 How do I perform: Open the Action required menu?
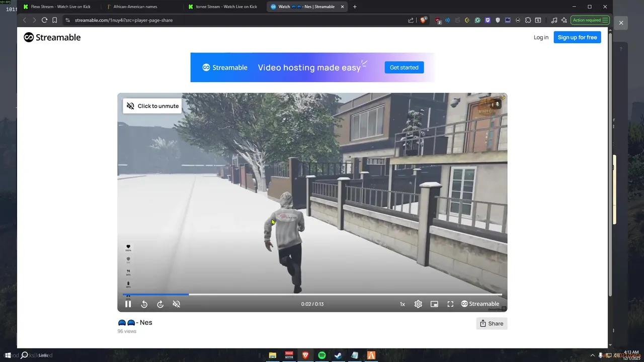click(590, 20)
